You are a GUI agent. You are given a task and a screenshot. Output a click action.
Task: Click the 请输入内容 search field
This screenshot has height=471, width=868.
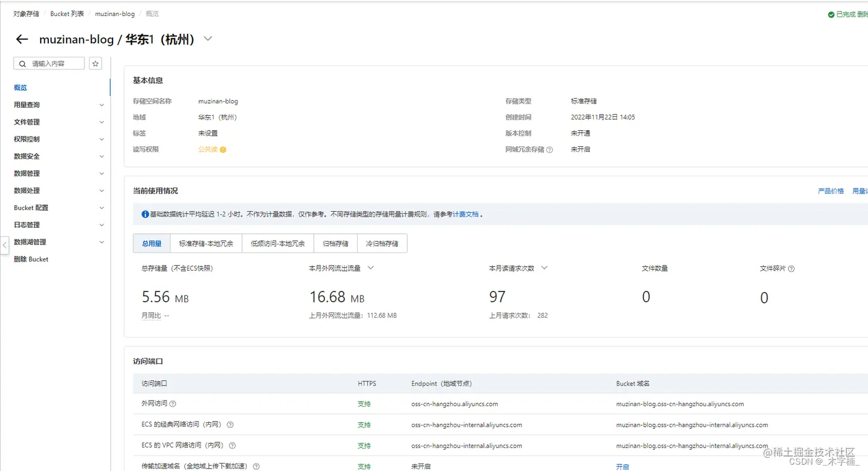(x=49, y=64)
